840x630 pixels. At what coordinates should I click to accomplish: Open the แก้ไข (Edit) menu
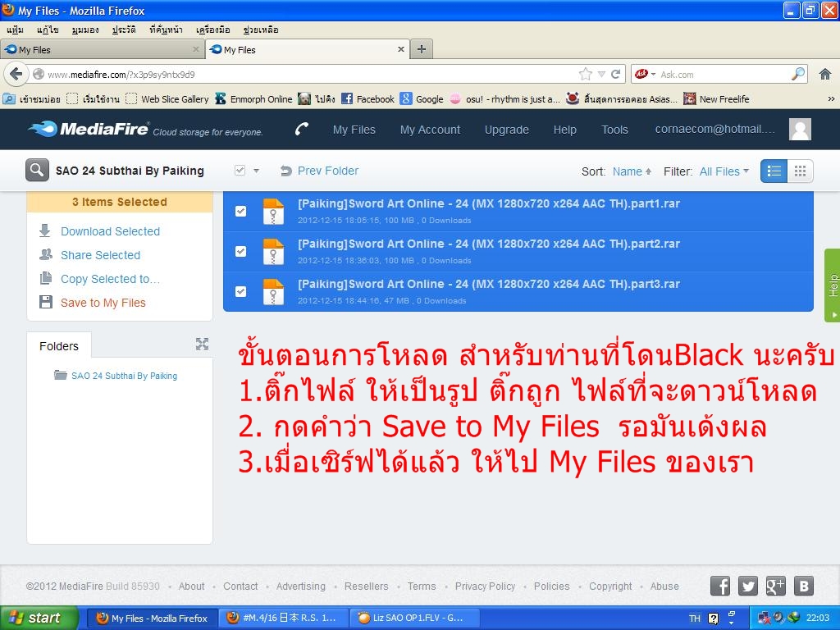pos(48,30)
